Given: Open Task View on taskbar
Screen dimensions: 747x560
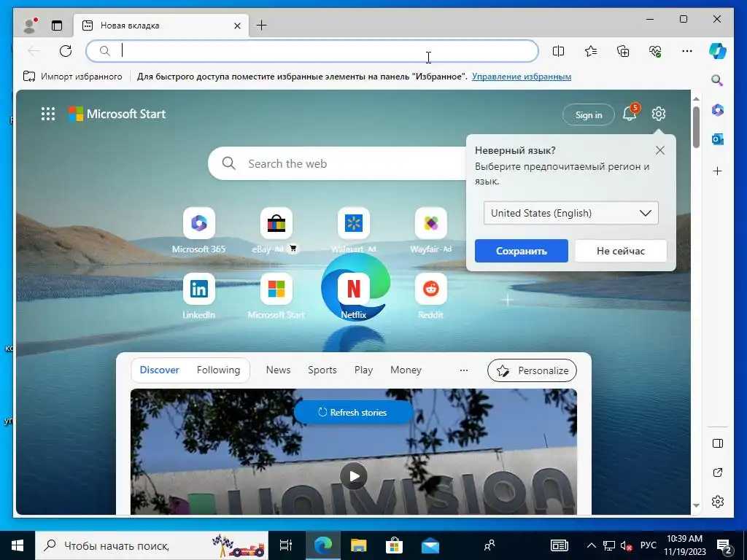Looking at the screenshot, I should coord(286,545).
